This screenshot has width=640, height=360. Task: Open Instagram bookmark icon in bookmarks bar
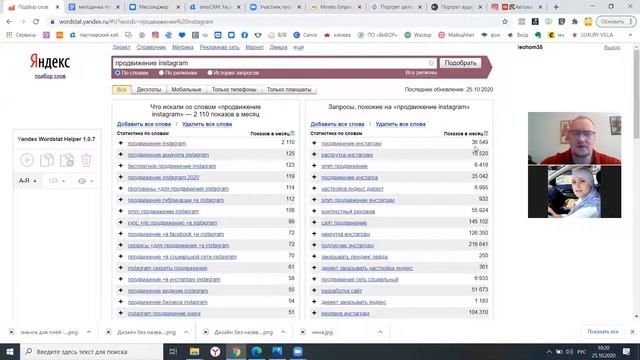click(x=155, y=35)
